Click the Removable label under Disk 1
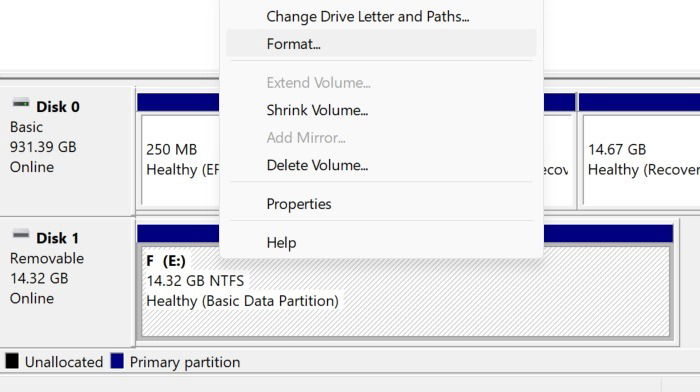700x392 pixels. (x=47, y=258)
